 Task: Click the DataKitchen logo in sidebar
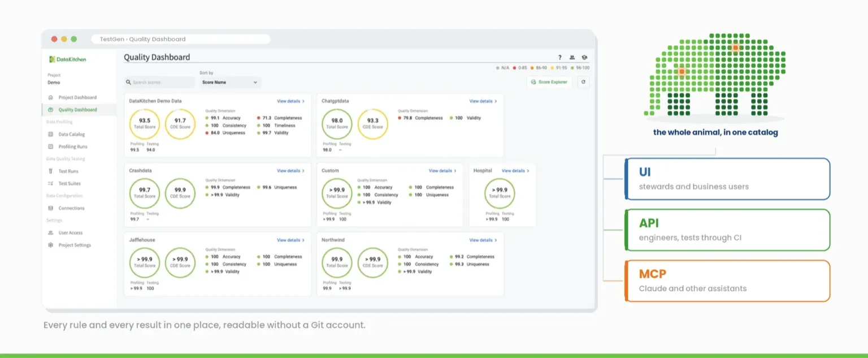(68, 59)
